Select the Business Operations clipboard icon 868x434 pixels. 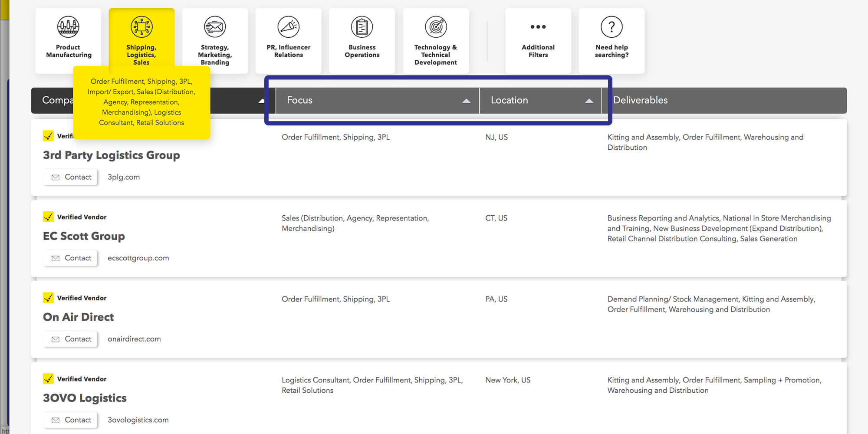pos(362,27)
